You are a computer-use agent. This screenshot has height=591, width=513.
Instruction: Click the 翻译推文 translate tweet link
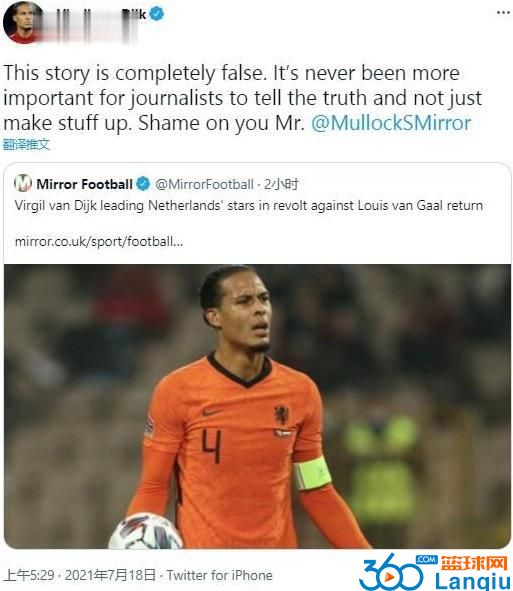tap(26, 144)
